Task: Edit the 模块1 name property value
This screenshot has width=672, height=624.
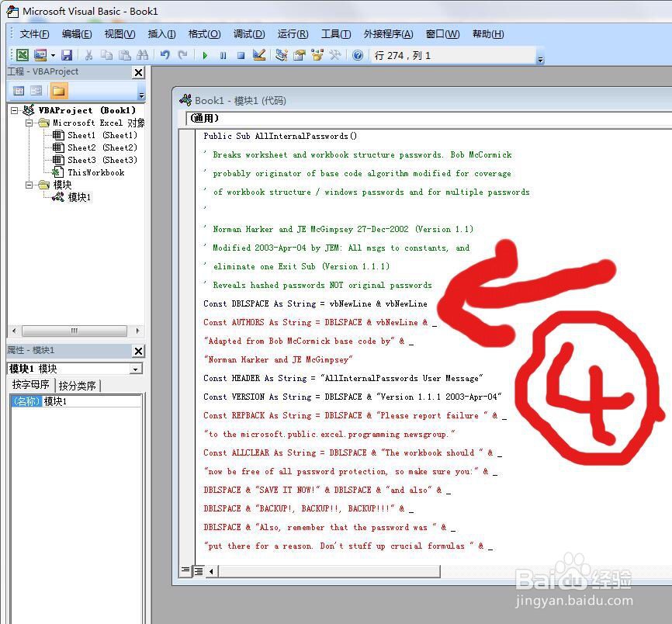Action: coord(92,401)
